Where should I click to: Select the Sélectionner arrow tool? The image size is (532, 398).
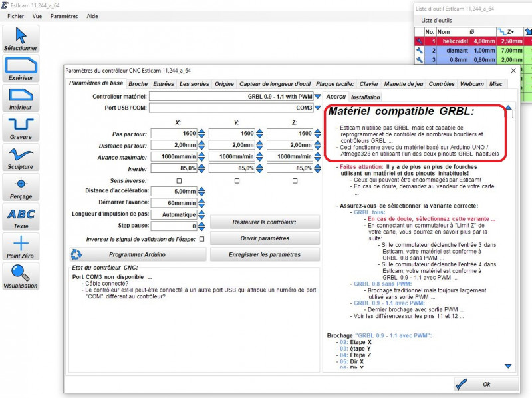21,39
